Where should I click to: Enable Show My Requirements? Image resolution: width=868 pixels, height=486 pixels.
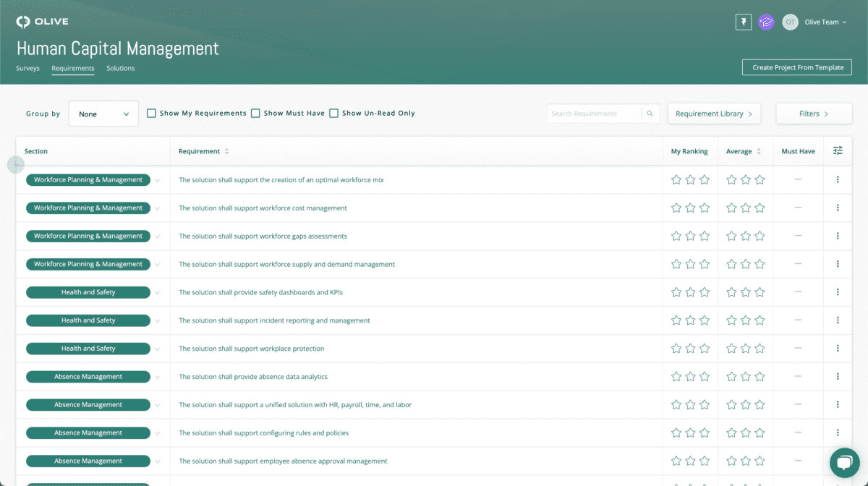[x=151, y=113]
